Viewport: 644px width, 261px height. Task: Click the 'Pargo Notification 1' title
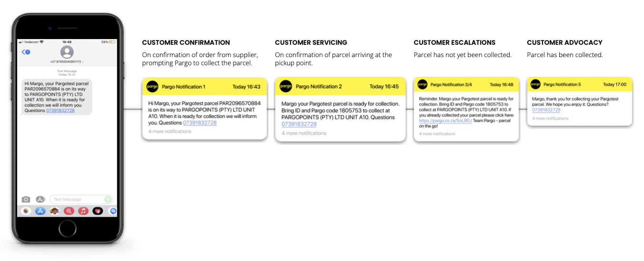click(183, 87)
